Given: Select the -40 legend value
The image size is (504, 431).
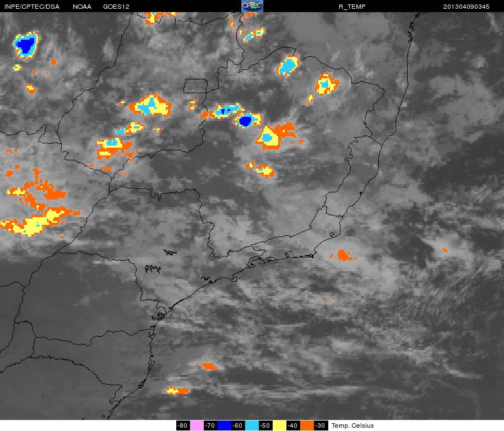Looking at the screenshot, I should coord(293,425).
